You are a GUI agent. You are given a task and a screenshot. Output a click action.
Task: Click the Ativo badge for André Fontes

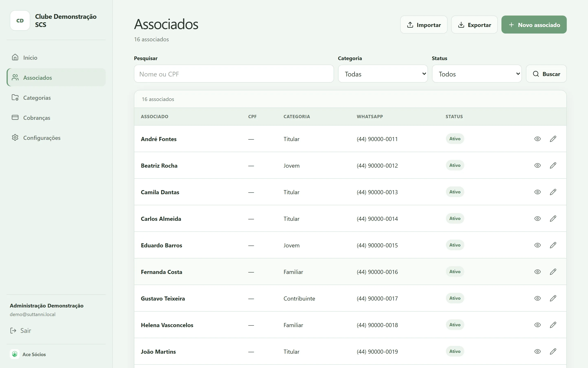[455, 139]
